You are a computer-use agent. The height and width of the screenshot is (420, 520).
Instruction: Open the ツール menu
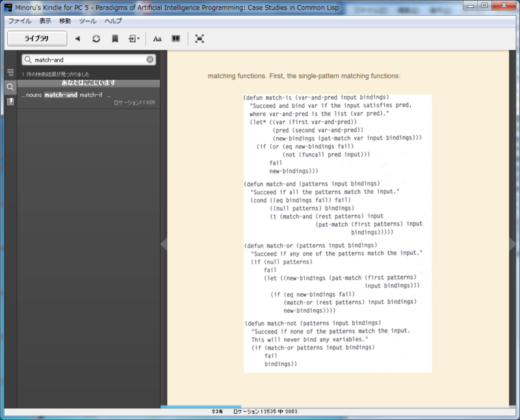pyautogui.click(x=88, y=21)
